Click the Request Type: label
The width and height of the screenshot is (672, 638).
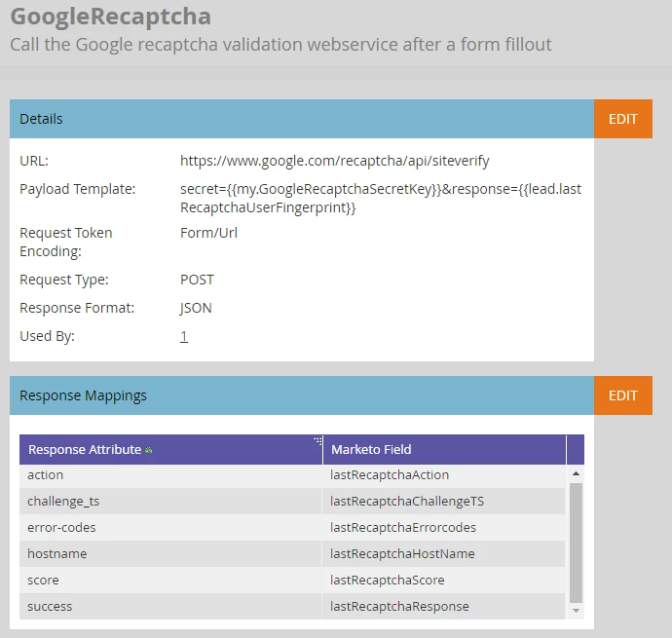[x=64, y=280]
